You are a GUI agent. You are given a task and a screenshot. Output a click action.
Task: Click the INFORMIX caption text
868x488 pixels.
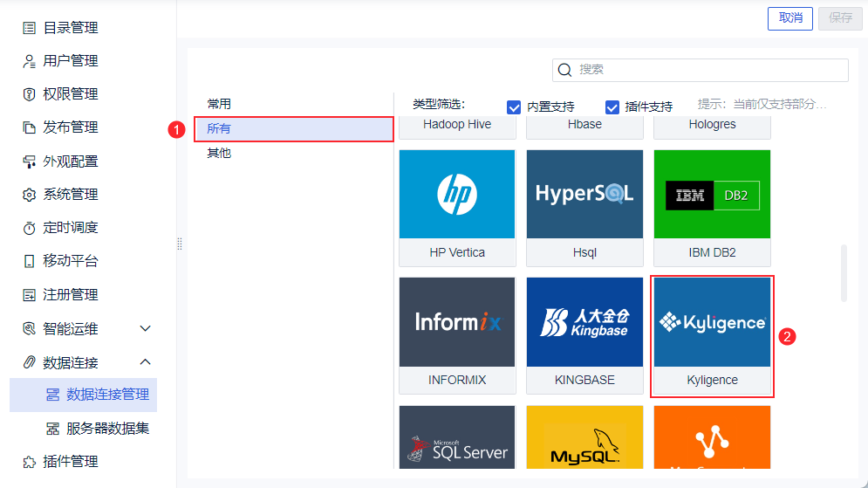pos(457,380)
